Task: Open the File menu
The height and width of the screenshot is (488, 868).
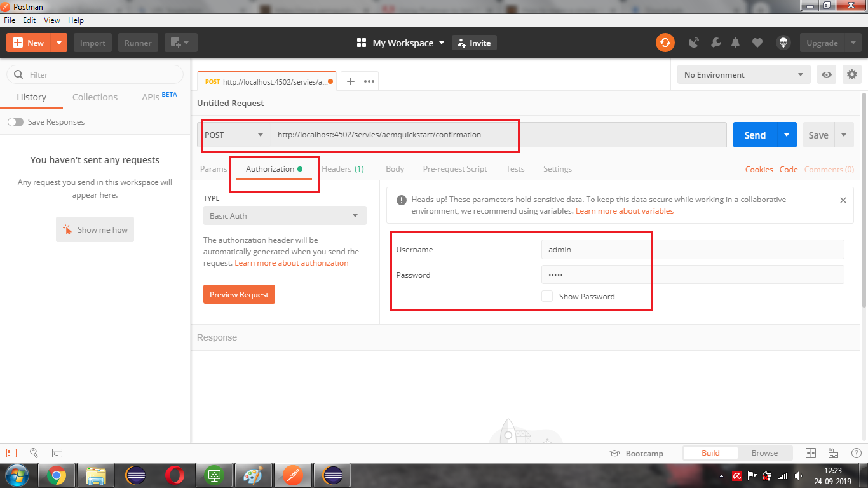Action: point(10,20)
